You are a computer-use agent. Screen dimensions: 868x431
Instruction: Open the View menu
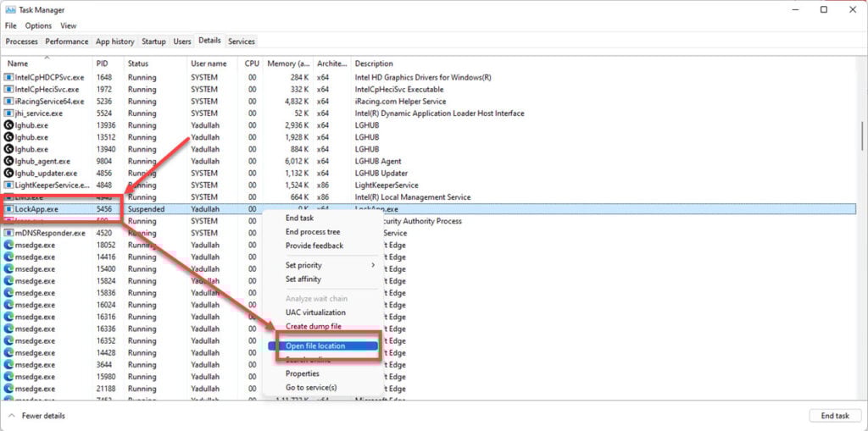pyautogui.click(x=68, y=25)
